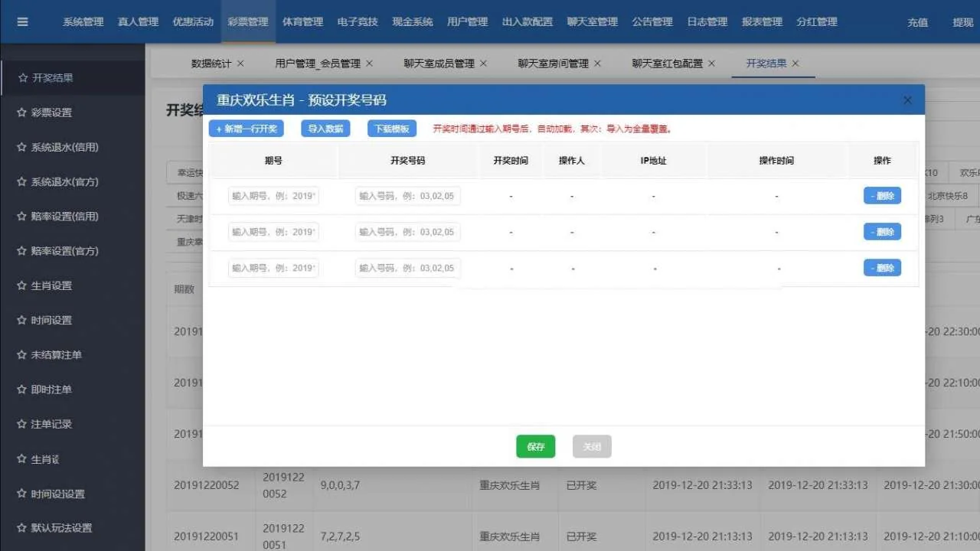The width and height of the screenshot is (980, 551).
Task: Focus the first row 期号 input field
Action: [x=273, y=196]
